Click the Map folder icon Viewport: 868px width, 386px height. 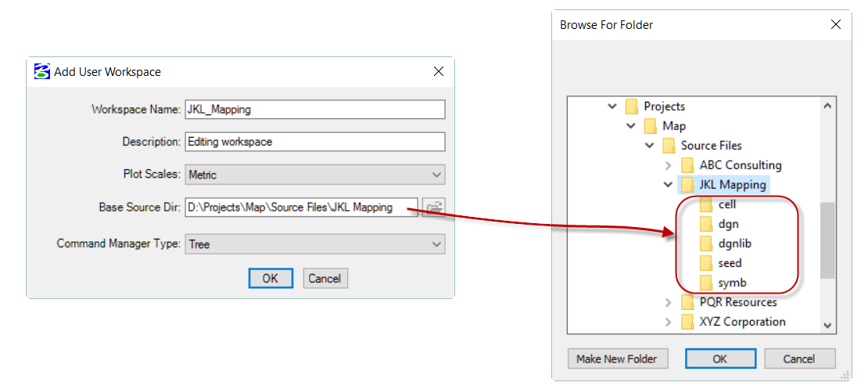(650, 127)
